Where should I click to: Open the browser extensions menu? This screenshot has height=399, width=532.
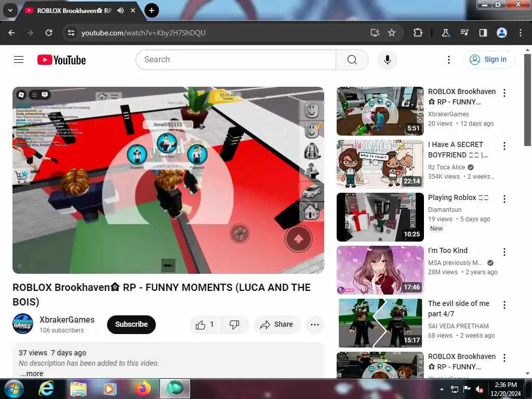(x=418, y=33)
